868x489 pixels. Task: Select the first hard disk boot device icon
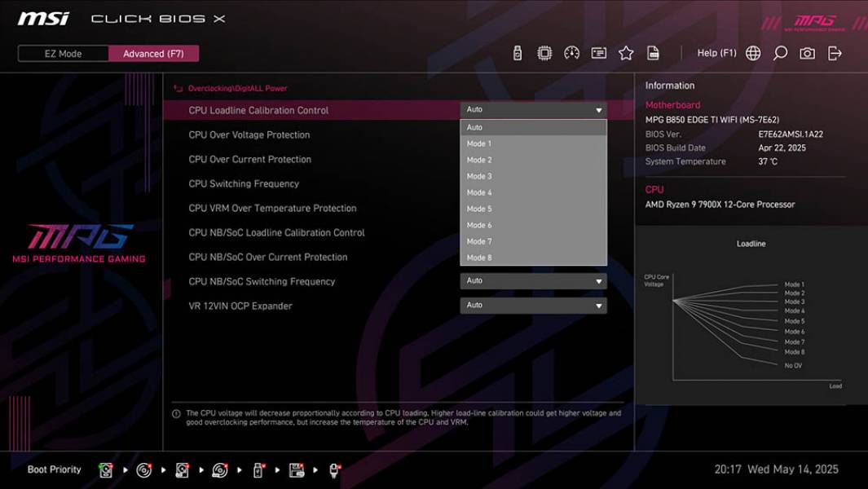(106, 470)
